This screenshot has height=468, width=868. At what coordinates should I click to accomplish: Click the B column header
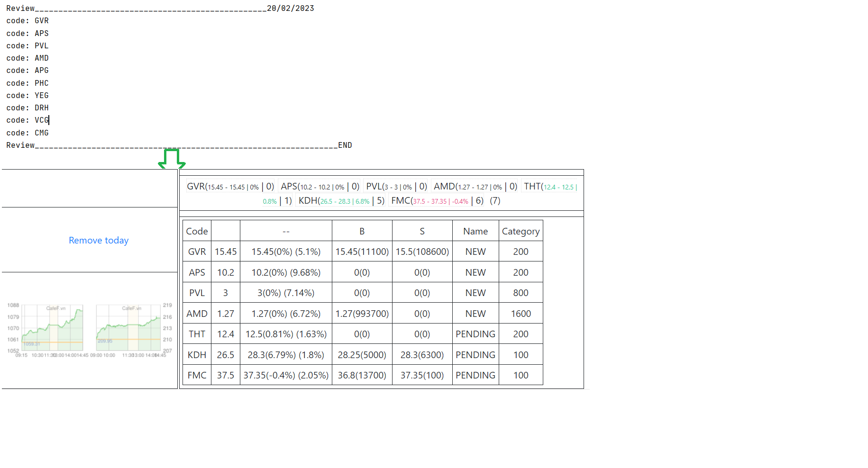[362, 231]
